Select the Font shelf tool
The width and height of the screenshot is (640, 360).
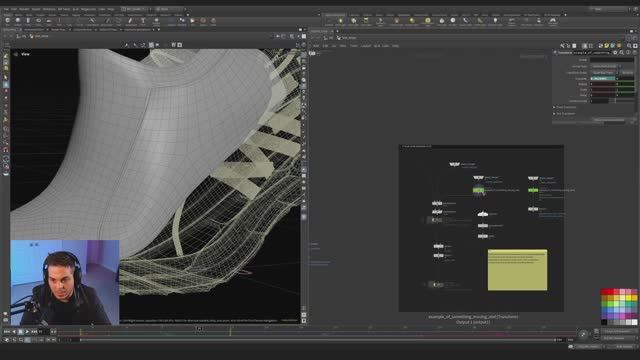(x=143, y=21)
